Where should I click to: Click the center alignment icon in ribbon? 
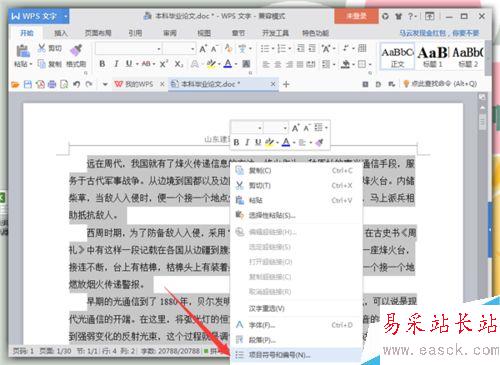[277, 64]
